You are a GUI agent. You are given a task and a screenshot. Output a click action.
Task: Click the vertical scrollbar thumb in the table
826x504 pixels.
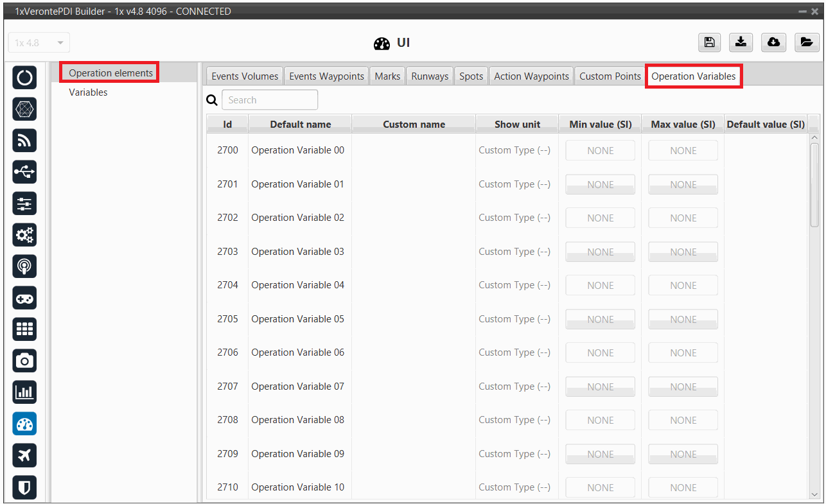(x=814, y=185)
